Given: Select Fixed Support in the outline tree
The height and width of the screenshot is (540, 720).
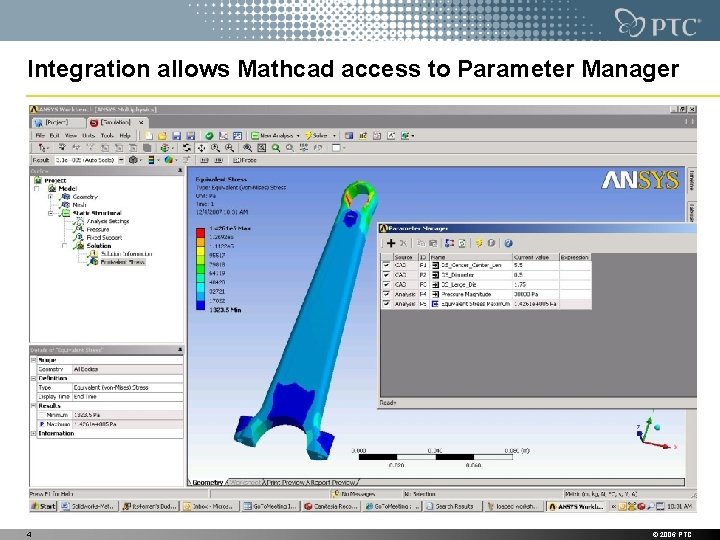Looking at the screenshot, I should pos(104,237).
